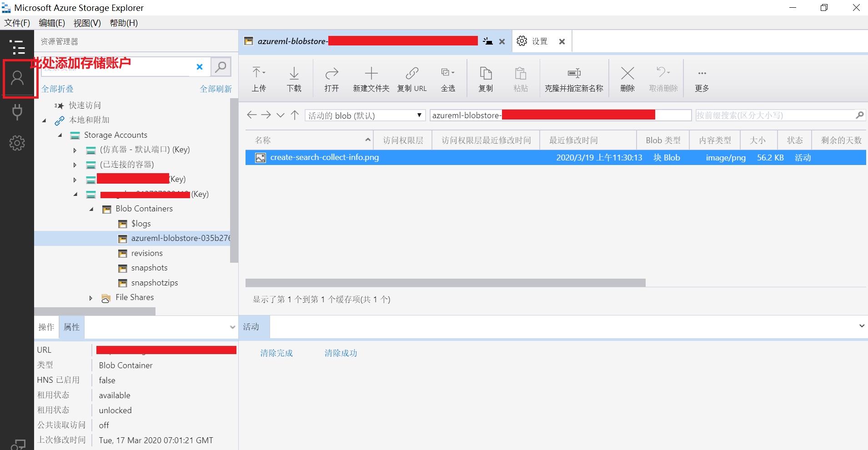
Task: Click the Delete (删除) toolbar button
Action: (x=627, y=79)
